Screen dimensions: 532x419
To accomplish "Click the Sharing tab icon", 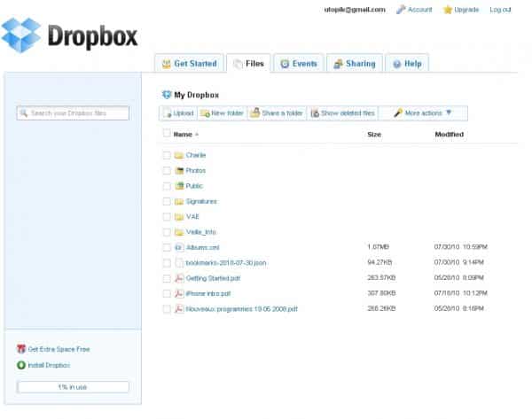I will pos(338,64).
